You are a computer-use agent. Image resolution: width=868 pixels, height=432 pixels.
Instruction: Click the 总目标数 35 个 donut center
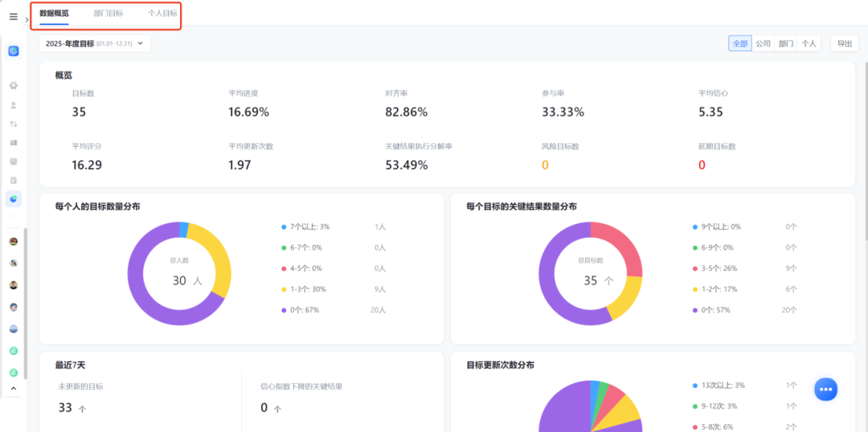click(x=599, y=280)
